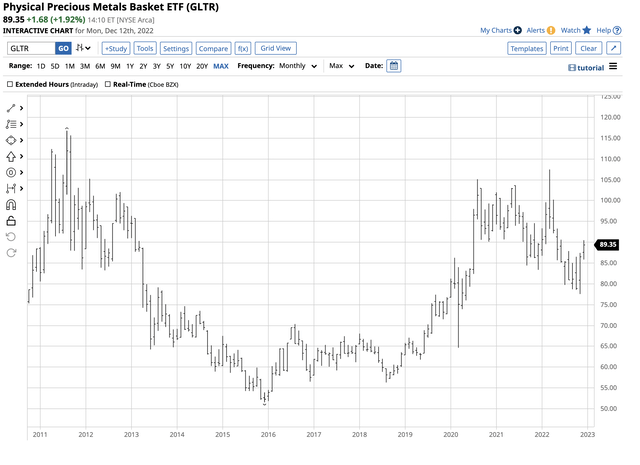Select the circular target tool icon

[11, 173]
